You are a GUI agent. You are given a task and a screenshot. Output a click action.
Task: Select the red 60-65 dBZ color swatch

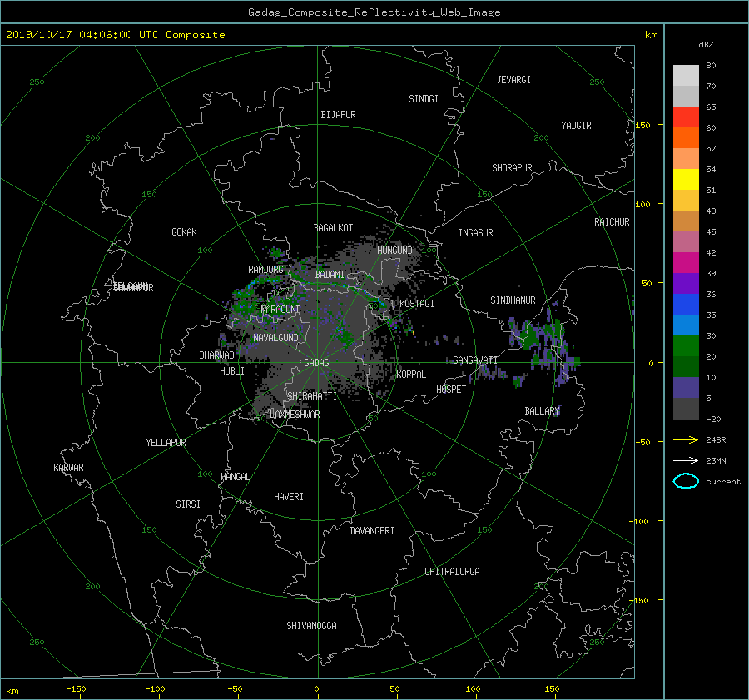click(x=686, y=117)
